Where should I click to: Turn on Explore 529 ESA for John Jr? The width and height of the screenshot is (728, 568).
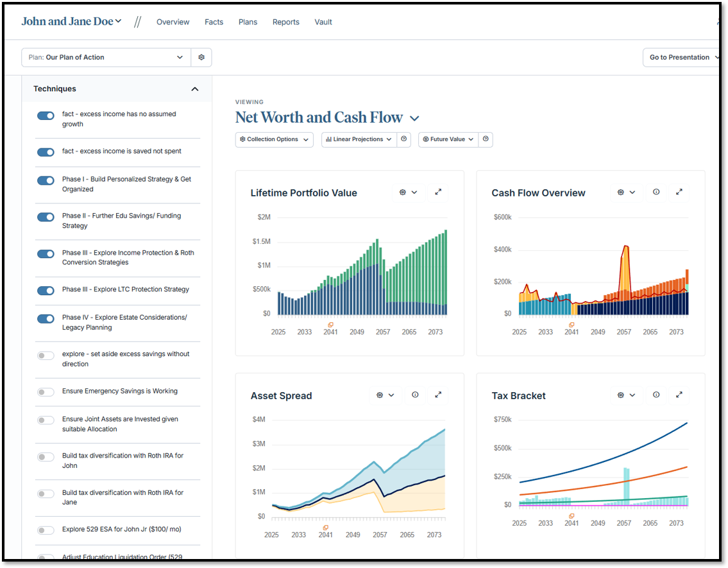click(46, 530)
